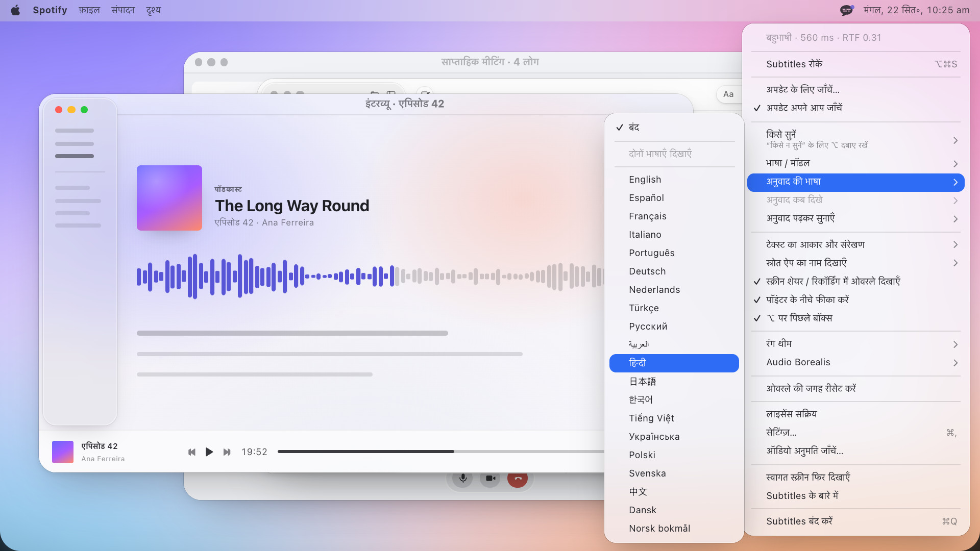Click the small episode artwork in player bar
The image size is (980, 551).
[63, 452]
